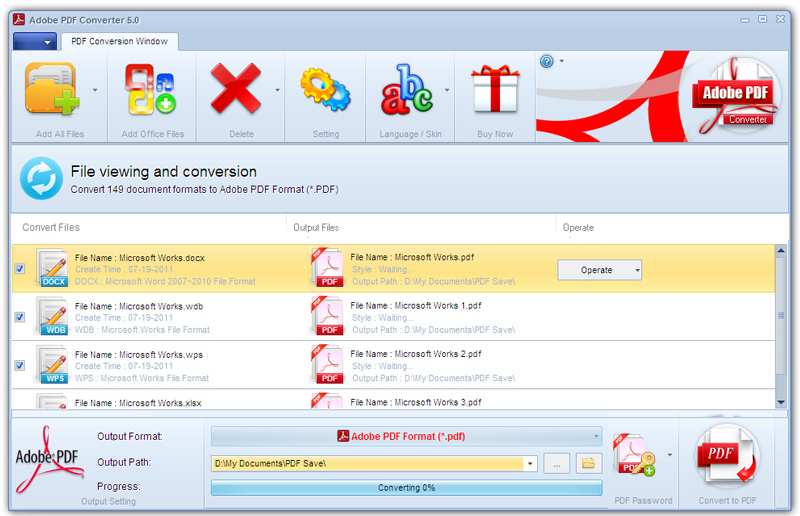The height and width of the screenshot is (516, 800).
Task: Click the Operate column header
Action: (578, 227)
